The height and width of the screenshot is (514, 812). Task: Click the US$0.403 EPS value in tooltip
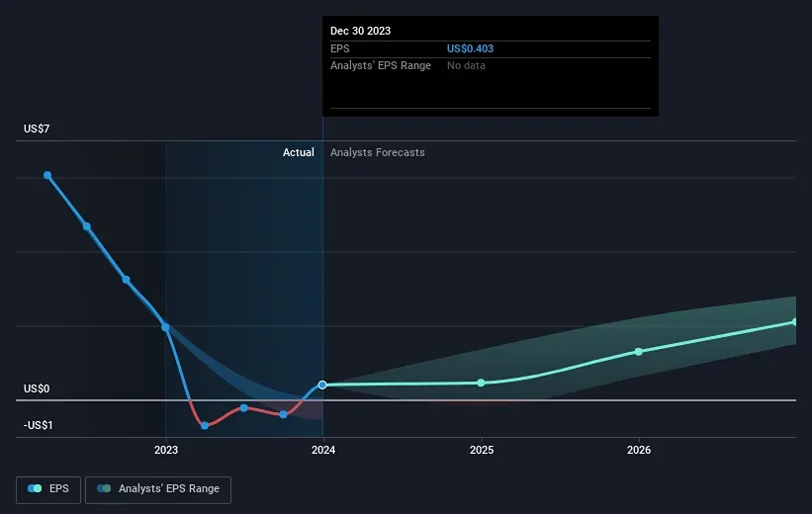(x=473, y=47)
